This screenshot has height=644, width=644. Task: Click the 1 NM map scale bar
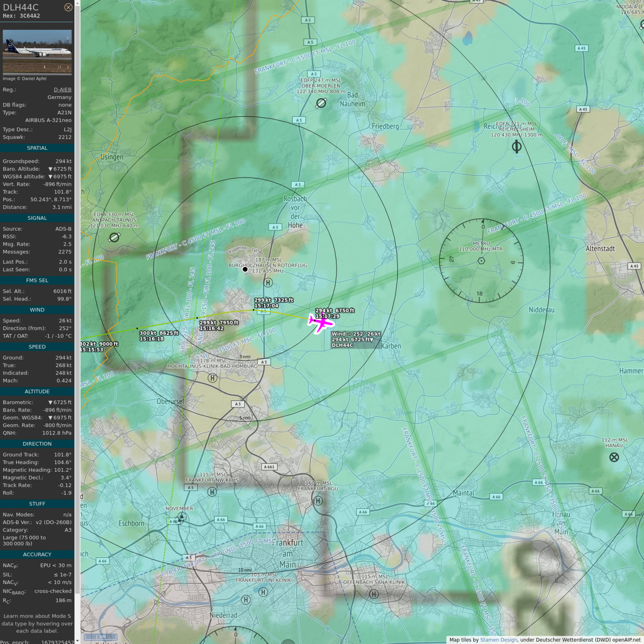101,637
